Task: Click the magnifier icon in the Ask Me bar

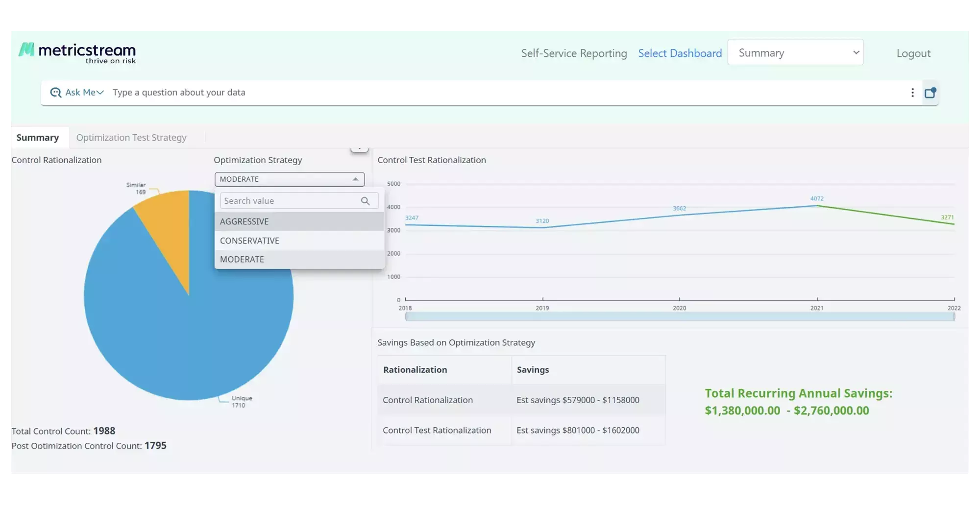Action: click(x=55, y=92)
